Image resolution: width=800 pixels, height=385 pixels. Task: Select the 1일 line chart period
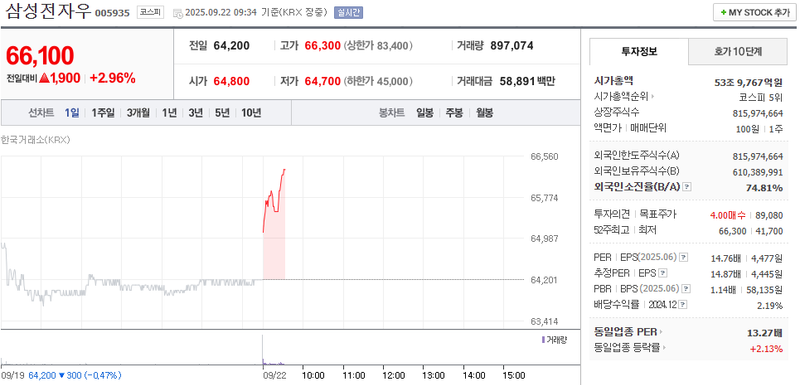pyautogui.click(x=72, y=113)
